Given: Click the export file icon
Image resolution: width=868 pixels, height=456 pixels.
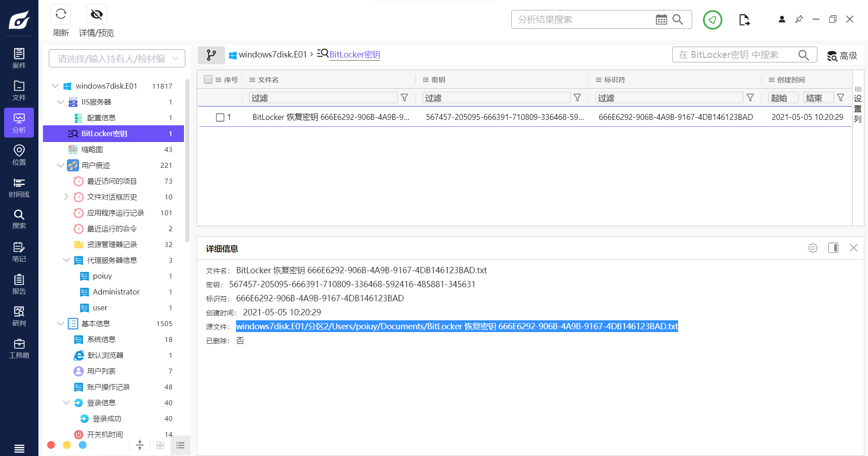Looking at the screenshot, I should click(744, 19).
